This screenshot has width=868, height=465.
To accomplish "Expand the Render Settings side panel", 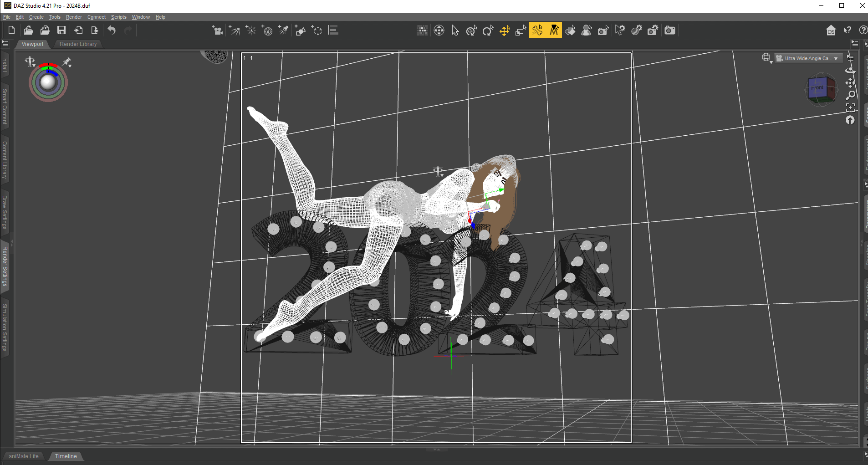I will click(5, 266).
